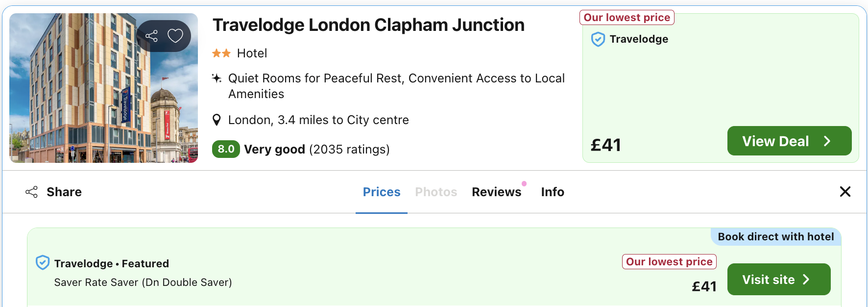Click the sparkle highlights icon
The height and width of the screenshot is (307, 868).
[x=217, y=78]
